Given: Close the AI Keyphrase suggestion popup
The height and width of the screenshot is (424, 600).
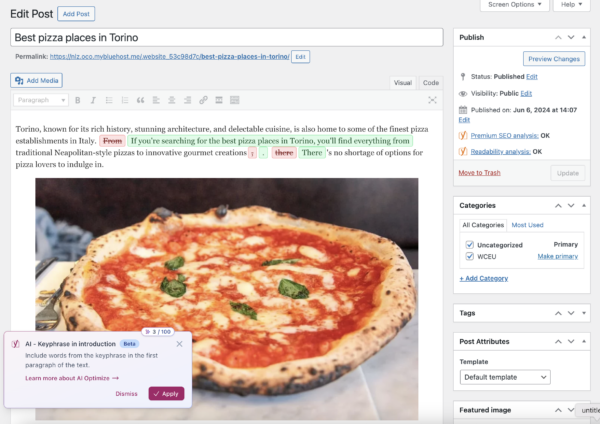Looking at the screenshot, I should click(179, 343).
